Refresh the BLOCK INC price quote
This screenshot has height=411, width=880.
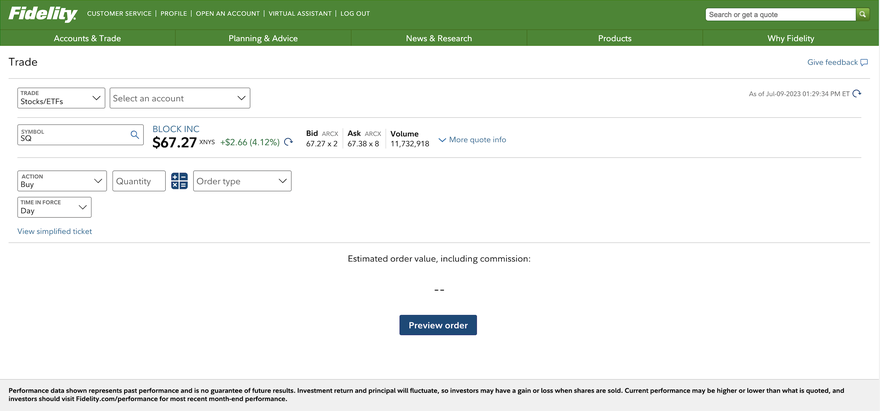pos(288,143)
